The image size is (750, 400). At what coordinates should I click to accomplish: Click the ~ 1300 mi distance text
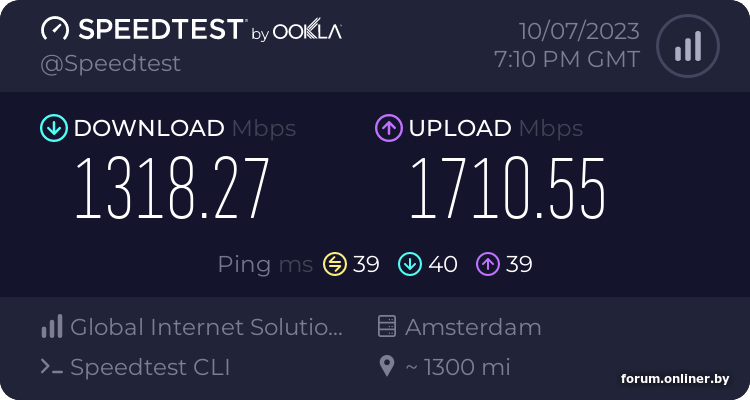point(458,367)
